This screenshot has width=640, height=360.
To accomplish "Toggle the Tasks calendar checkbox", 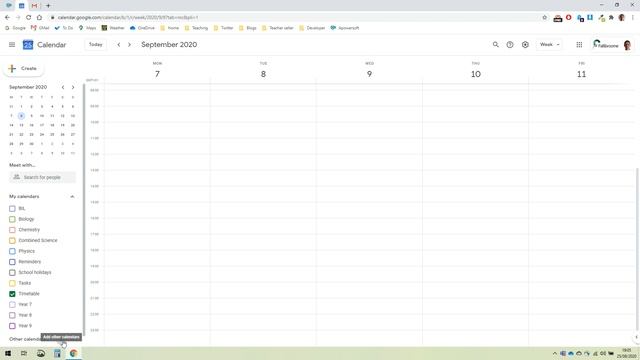I will tap(12, 283).
